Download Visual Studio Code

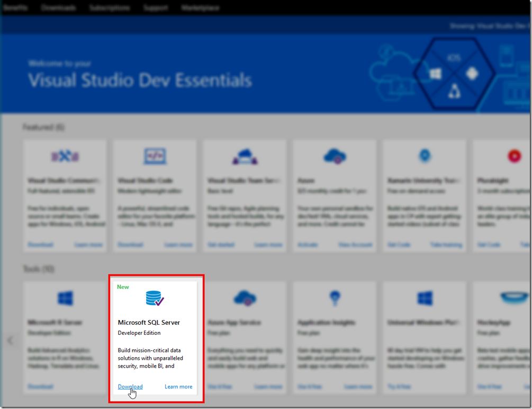(130, 245)
